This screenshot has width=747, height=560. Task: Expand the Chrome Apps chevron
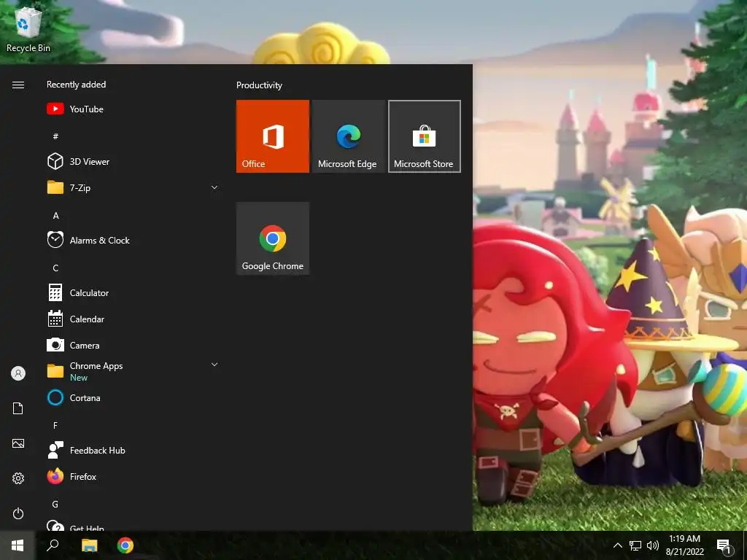(x=214, y=365)
